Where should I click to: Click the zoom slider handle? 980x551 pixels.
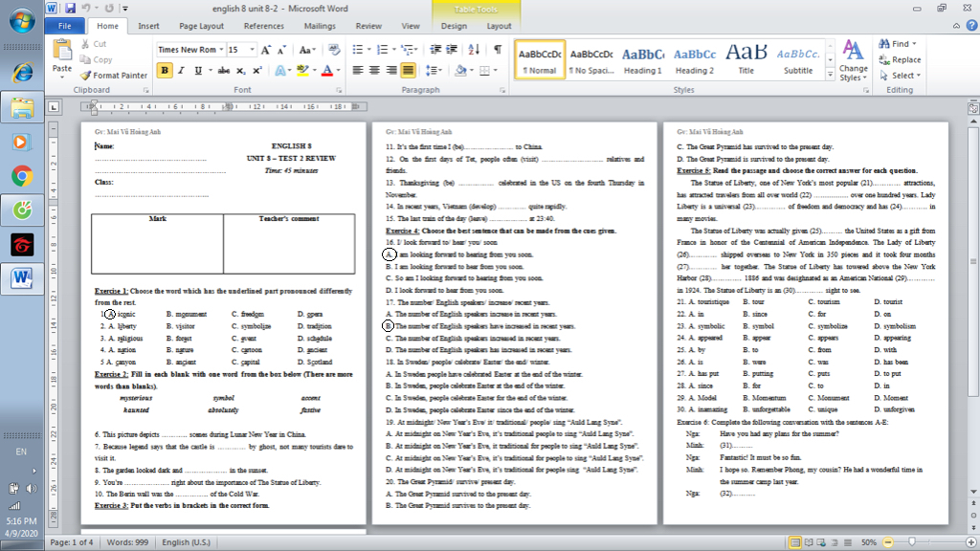pyautogui.click(x=912, y=542)
